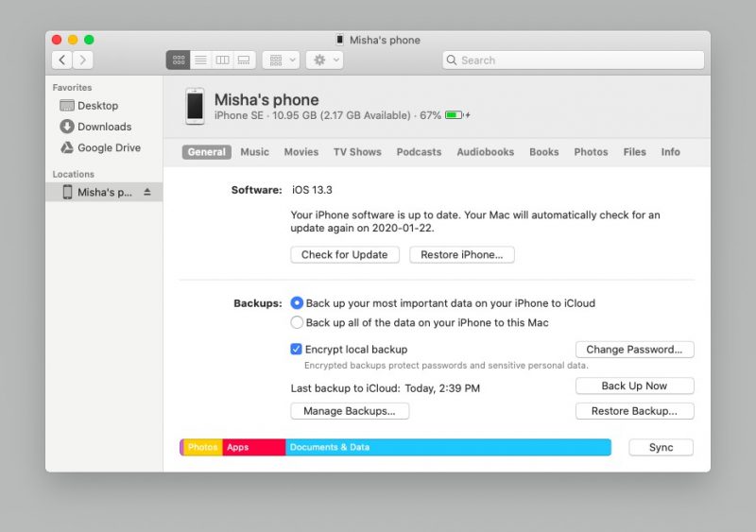Click Restore Backup... button
The image size is (756, 532).
(634, 411)
